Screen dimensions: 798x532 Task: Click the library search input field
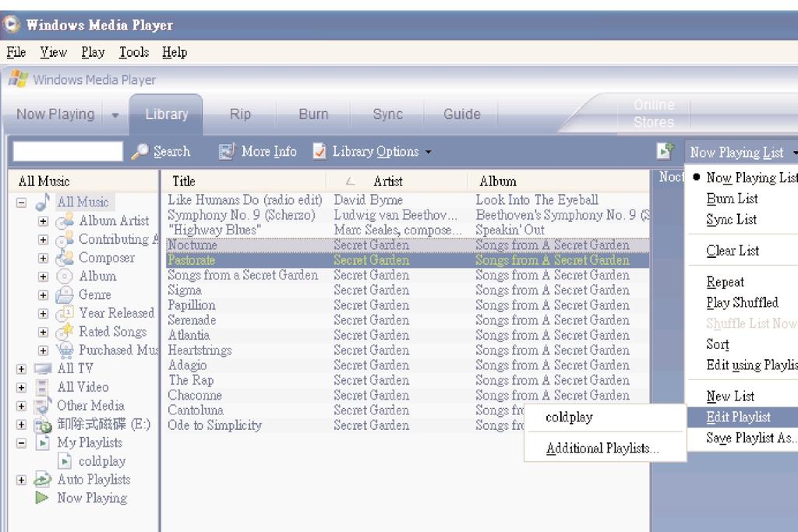pyautogui.click(x=68, y=151)
